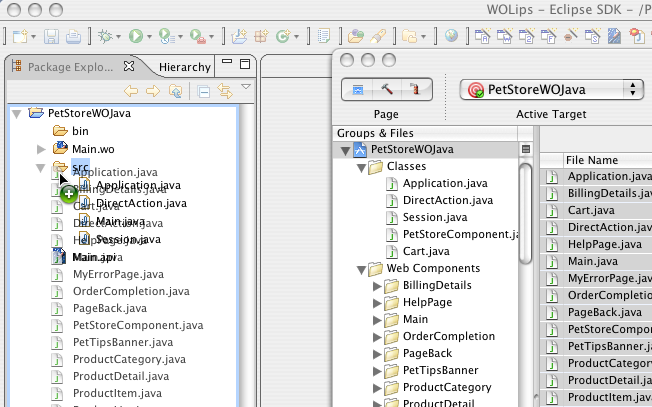652x407 pixels.
Task: Click the WOLips toolbar icon marked 2
Action: (x=526, y=36)
